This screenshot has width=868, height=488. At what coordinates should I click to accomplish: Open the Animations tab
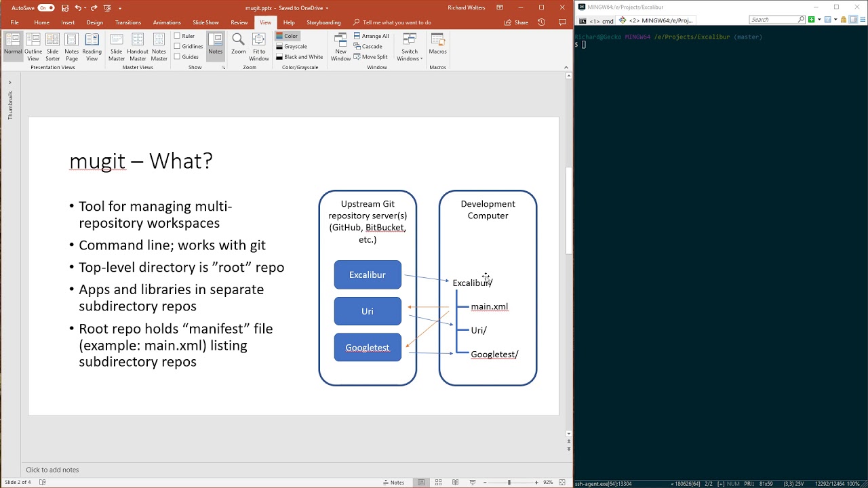167,22
